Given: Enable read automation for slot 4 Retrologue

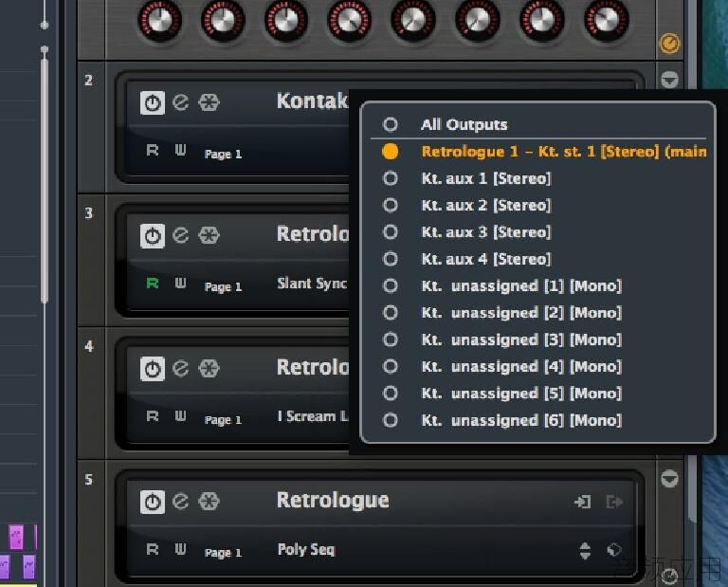Looking at the screenshot, I should [153, 416].
